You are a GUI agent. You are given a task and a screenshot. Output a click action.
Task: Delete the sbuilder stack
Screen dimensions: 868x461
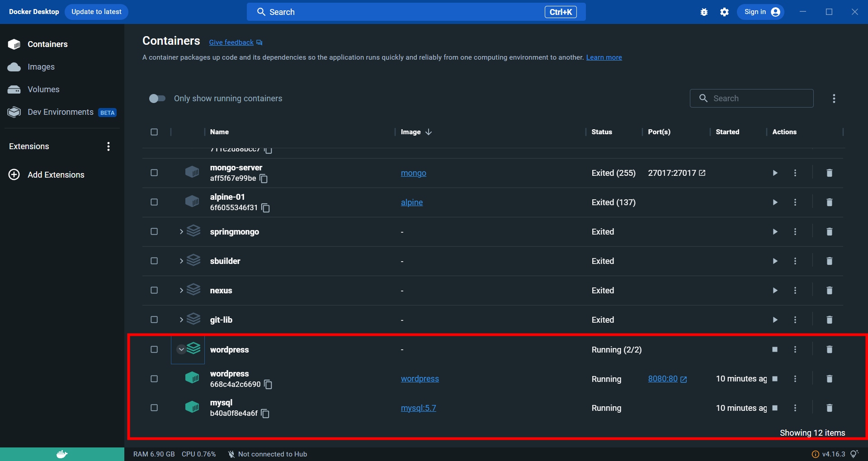click(x=829, y=261)
